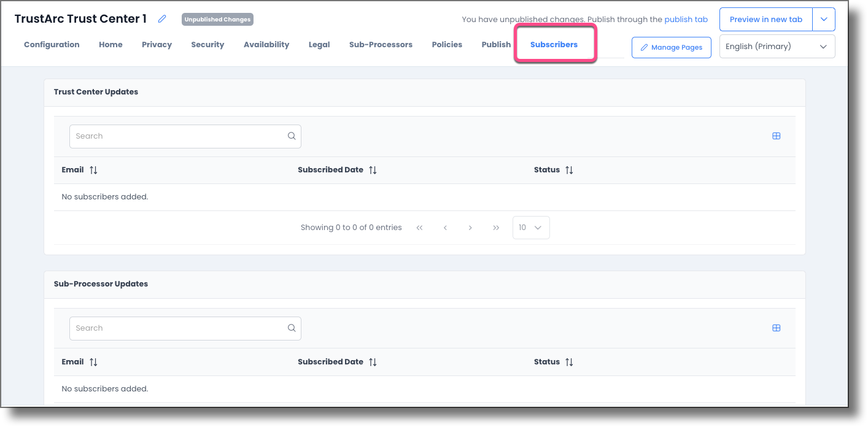This screenshot has height=427, width=868.
Task: Go to the next page of Trust Center subscribers
Action: pyautogui.click(x=470, y=227)
